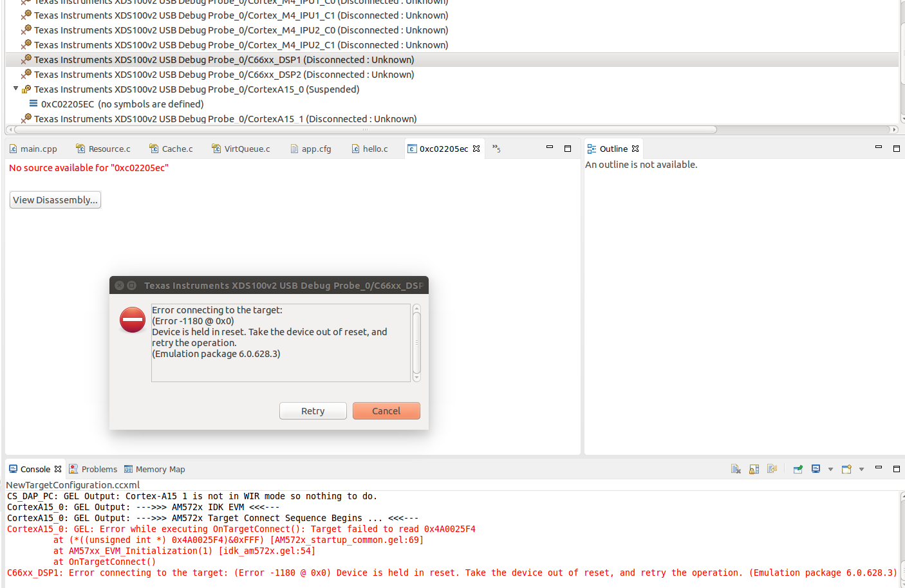The height and width of the screenshot is (588, 905).
Task: Toggle console scroll lock
Action: pos(754,469)
